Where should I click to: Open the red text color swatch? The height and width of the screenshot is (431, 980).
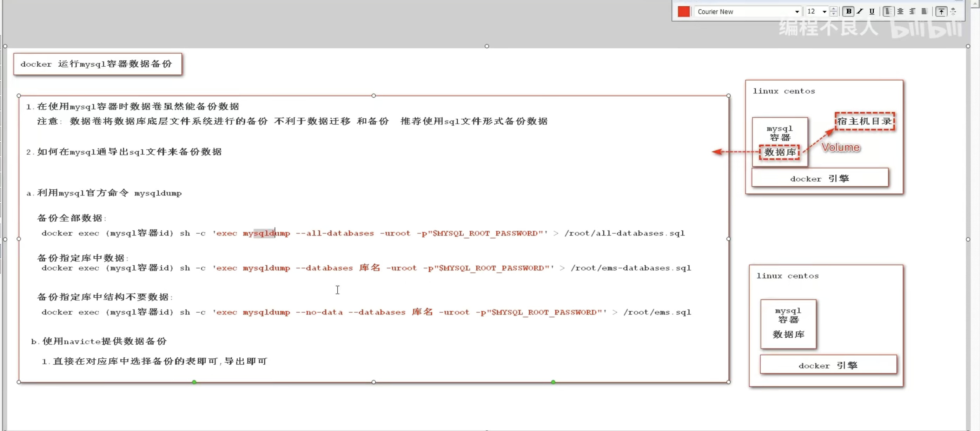click(x=683, y=12)
